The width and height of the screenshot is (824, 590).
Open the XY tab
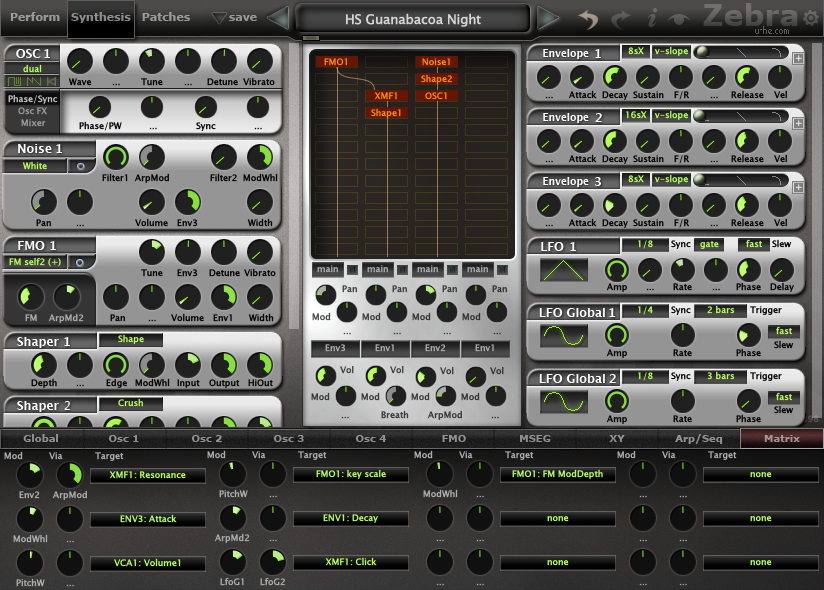click(x=616, y=439)
